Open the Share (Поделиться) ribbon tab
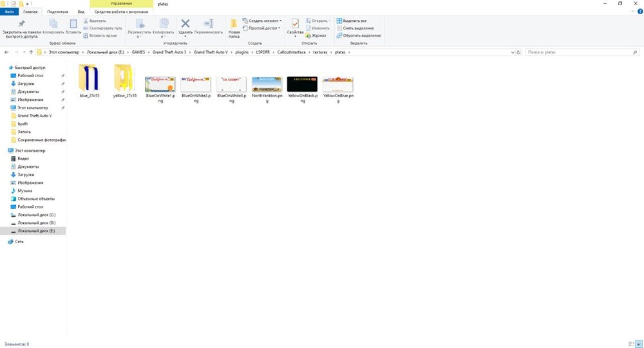The height and width of the screenshot is (348, 644). click(57, 12)
